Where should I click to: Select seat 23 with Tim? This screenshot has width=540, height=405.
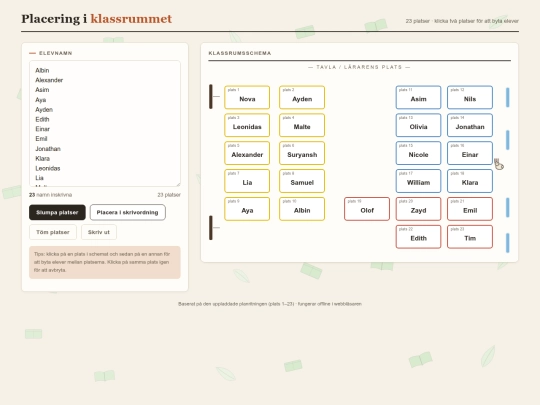coord(470,237)
